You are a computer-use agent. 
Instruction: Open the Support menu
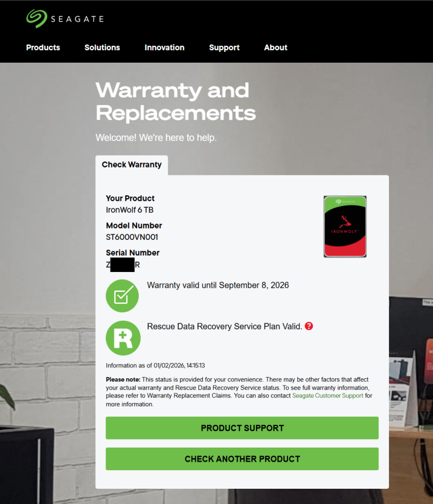click(224, 47)
